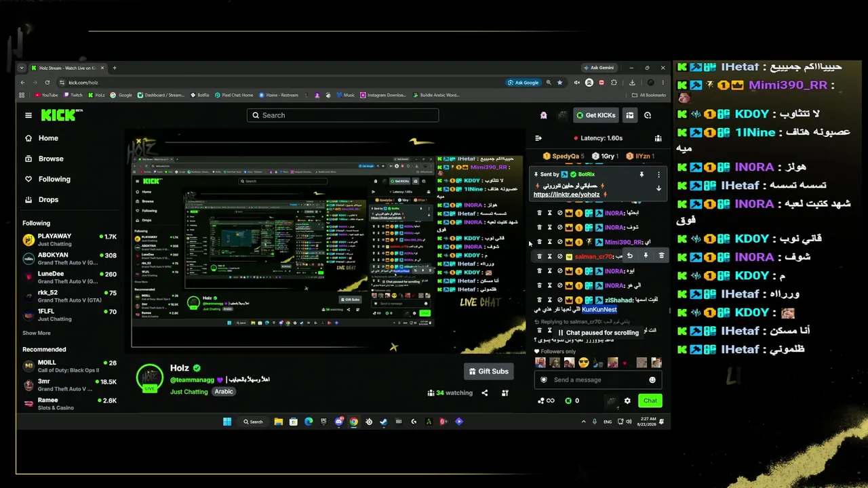Viewport: 868px width, 488px height.
Task: Resume chat via paused for scrolling
Action: click(598, 333)
